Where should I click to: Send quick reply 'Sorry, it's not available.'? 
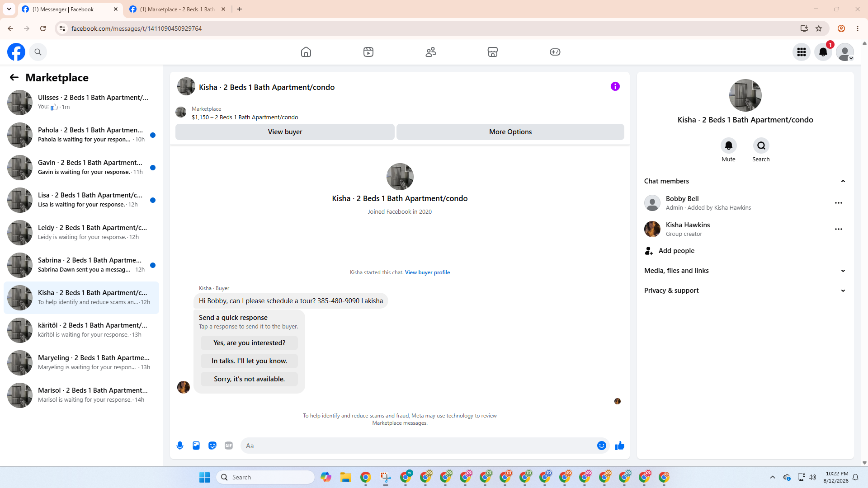(249, 379)
